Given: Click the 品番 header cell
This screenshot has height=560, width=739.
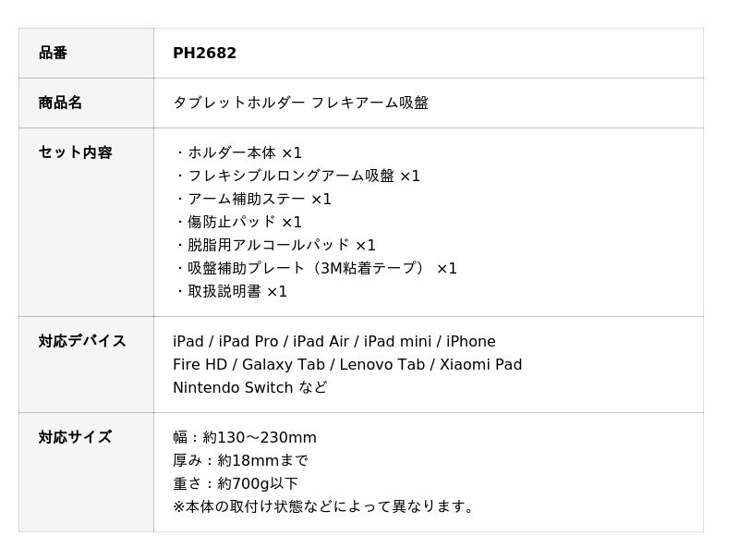Looking at the screenshot, I should pos(53,54).
